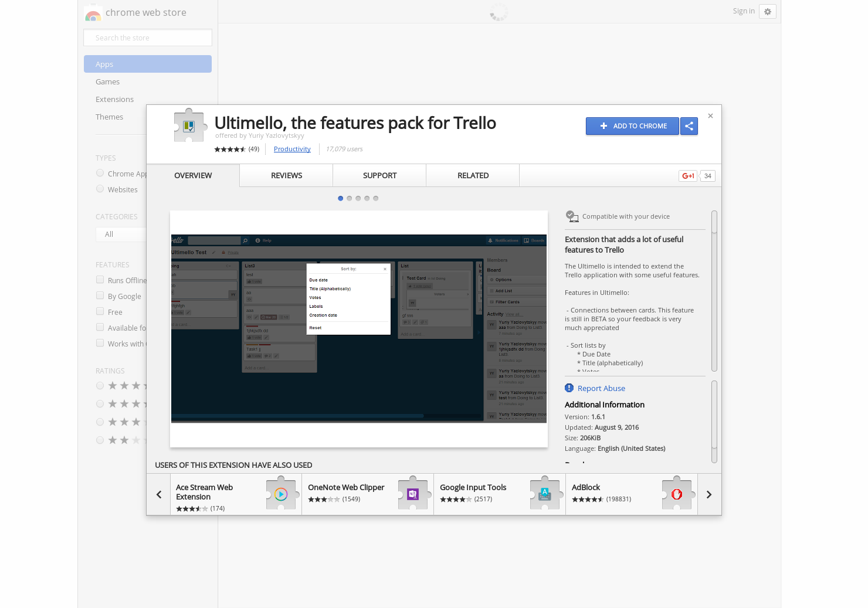This screenshot has width=868, height=608.
Task: Check the Runs Offline feature
Action: point(100,280)
